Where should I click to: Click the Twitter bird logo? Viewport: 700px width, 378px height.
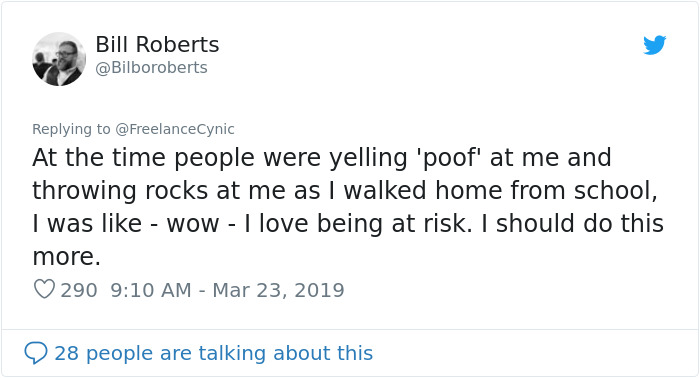click(x=654, y=45)
